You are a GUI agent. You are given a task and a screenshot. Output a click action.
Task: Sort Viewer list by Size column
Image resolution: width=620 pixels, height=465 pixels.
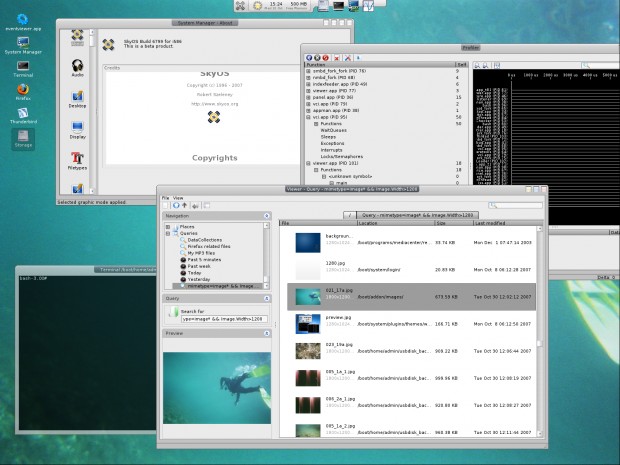coord(454,223)
